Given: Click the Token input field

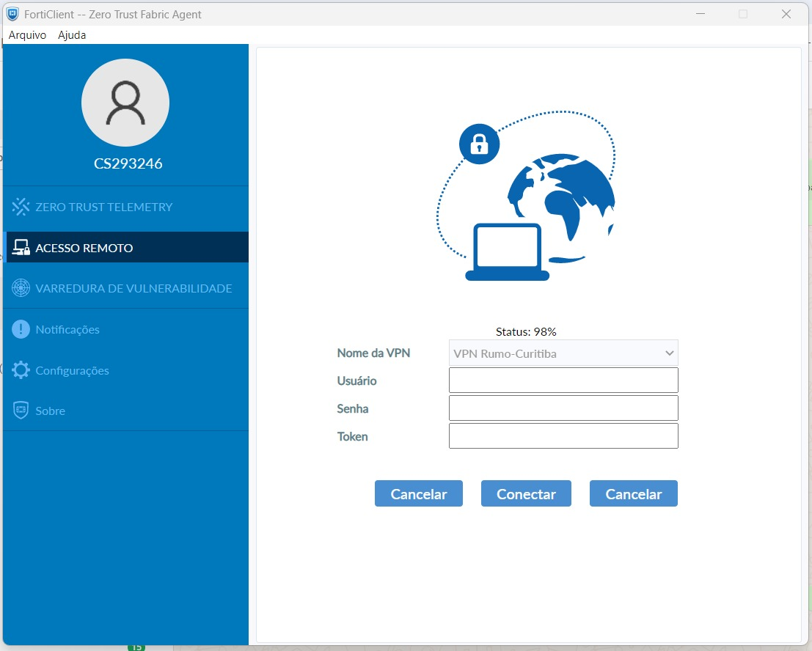Looking at the screenshot, I should (x=563, y=435).
